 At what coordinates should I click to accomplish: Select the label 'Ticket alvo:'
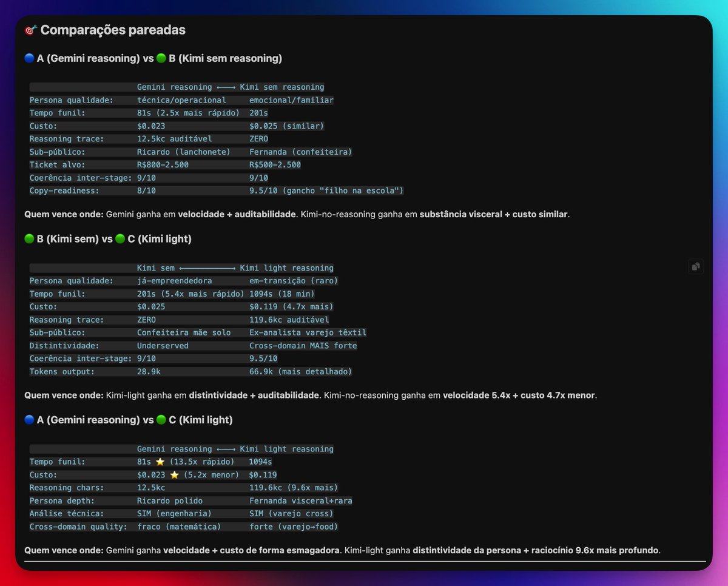pyautogui.click(x=58, y=165)
